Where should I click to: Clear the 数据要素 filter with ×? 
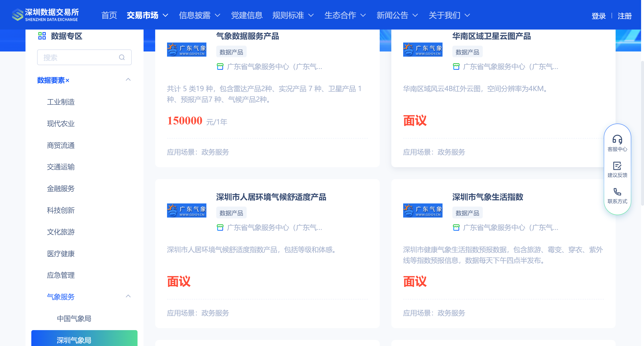pyautogui.click(x=67, y=81)
